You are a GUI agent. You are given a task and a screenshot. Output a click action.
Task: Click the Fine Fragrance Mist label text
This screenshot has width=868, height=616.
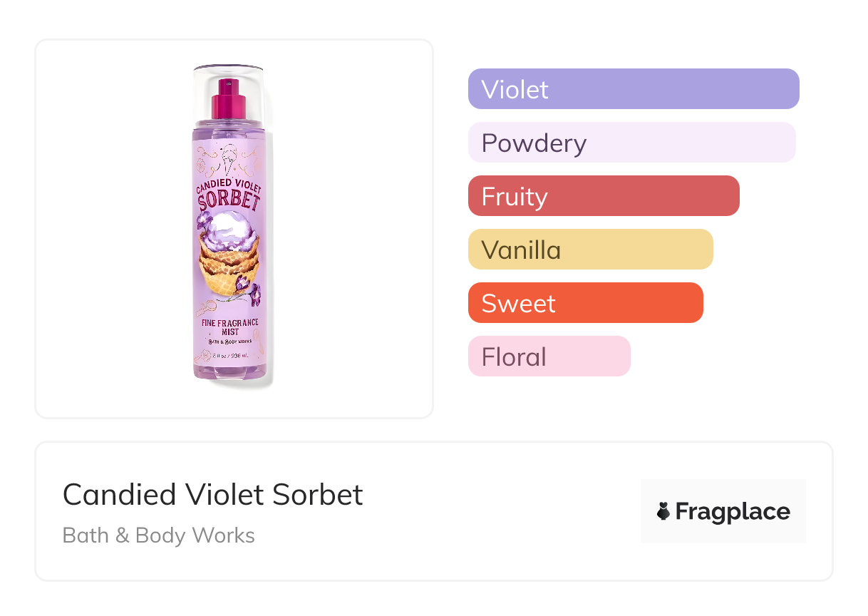(229, 327)
